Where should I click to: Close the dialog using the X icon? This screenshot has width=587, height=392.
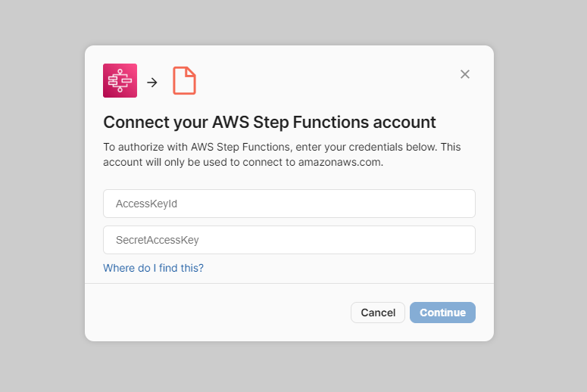465,74
